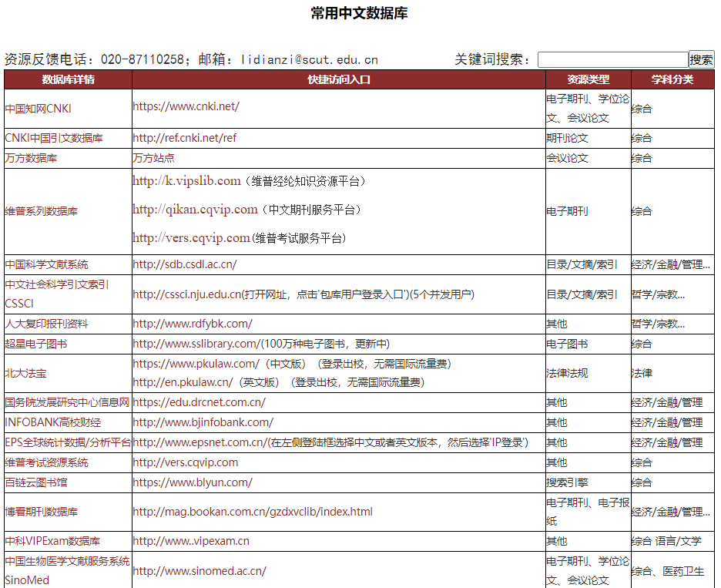Screen dimensions: 721x588
Task: Open the EPS全球统计数据/分析平台 details link
Action: tap(68, 442)
